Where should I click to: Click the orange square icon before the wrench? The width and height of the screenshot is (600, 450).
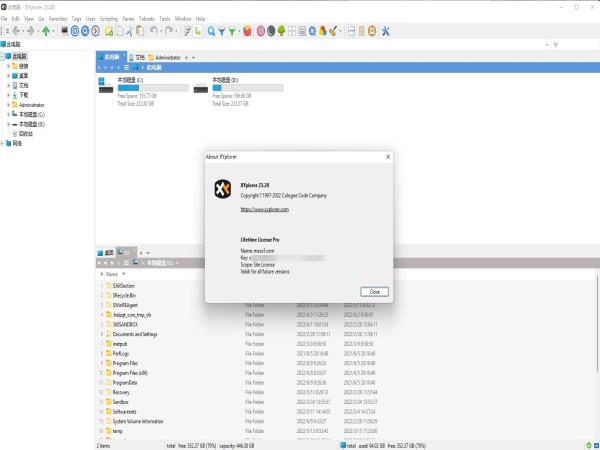click(372, 31)
